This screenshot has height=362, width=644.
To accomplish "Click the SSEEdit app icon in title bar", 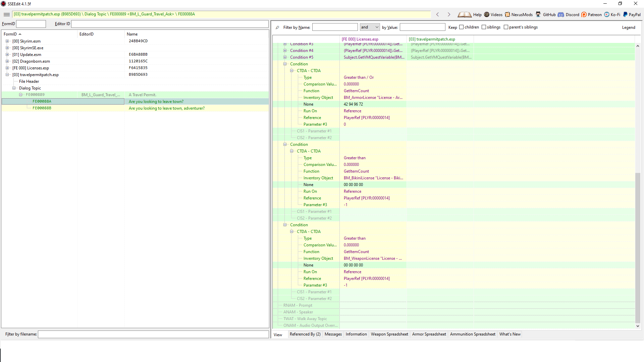I will tap(3, 4).
